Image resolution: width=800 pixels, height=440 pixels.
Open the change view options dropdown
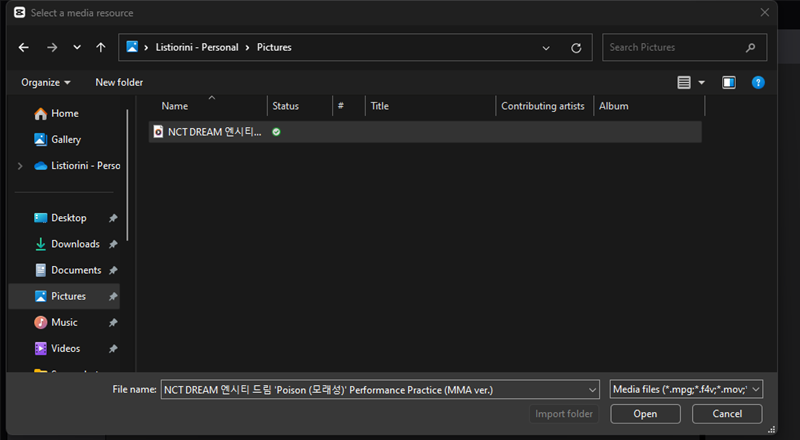point(701,82)
